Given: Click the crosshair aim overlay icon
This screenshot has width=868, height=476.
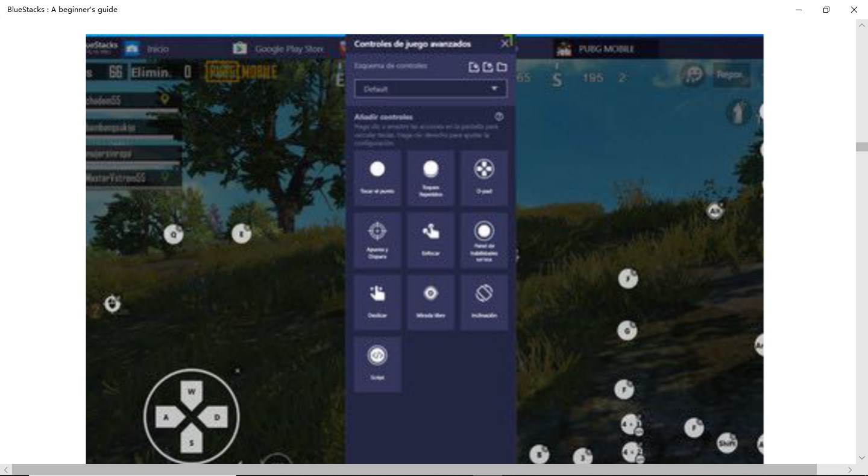Looking at the screenshot, I should click(112, 304).
